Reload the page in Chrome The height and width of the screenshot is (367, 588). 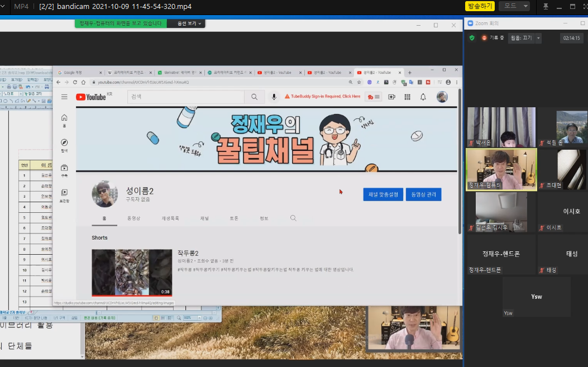click(75, 82)
